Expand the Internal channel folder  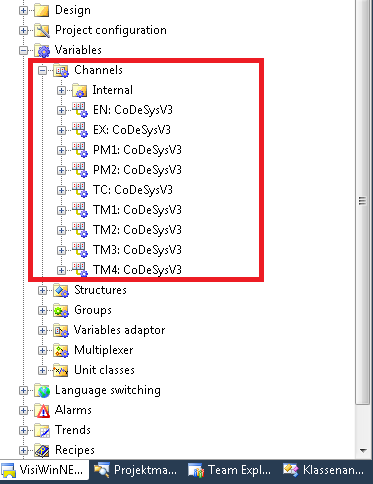(61, 90)
